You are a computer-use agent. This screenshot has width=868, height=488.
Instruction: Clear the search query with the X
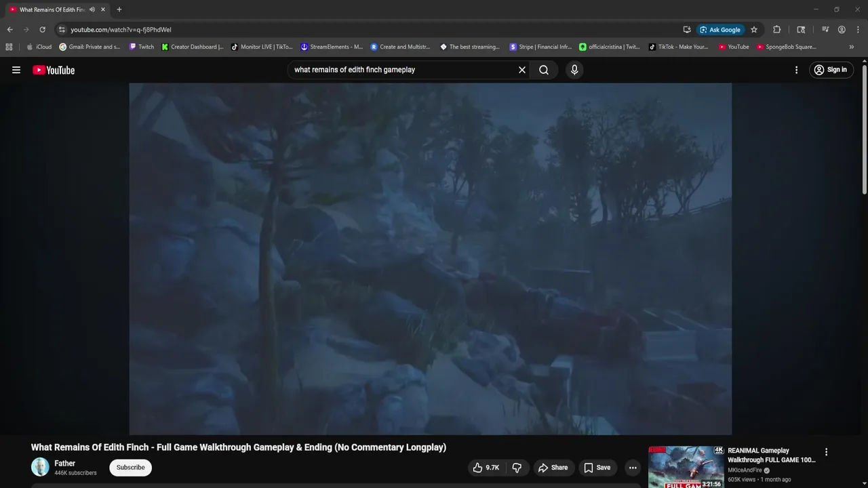tap(522, 70)
